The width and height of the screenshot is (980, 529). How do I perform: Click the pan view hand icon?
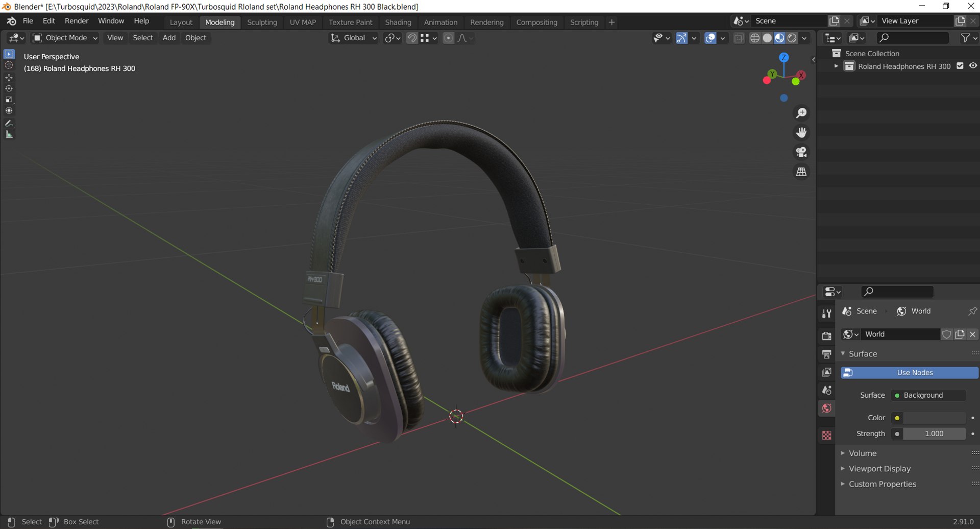point(801,133)
